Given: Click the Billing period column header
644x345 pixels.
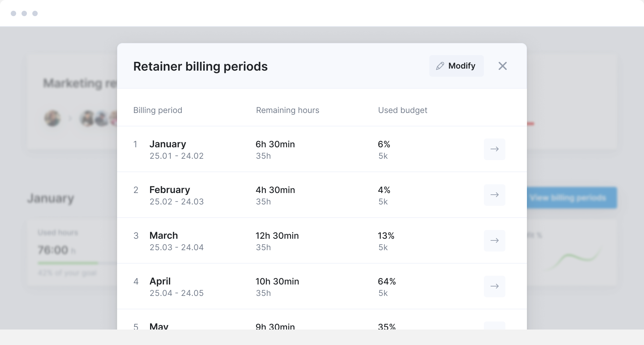Looking at the screenshot, I should (x=157, y=110).
